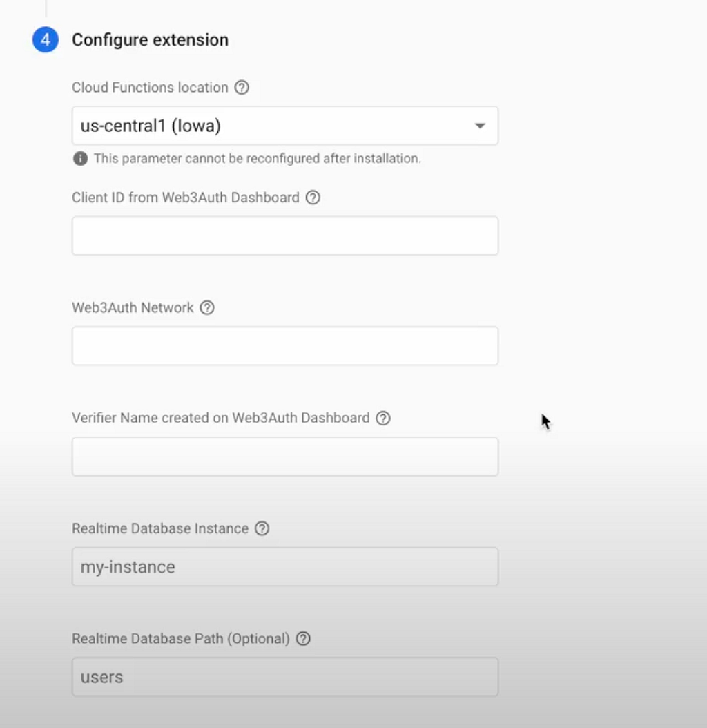707x728 pixels.
Task: Open help for Cloud Functions location
Action: tap(242, 87)
